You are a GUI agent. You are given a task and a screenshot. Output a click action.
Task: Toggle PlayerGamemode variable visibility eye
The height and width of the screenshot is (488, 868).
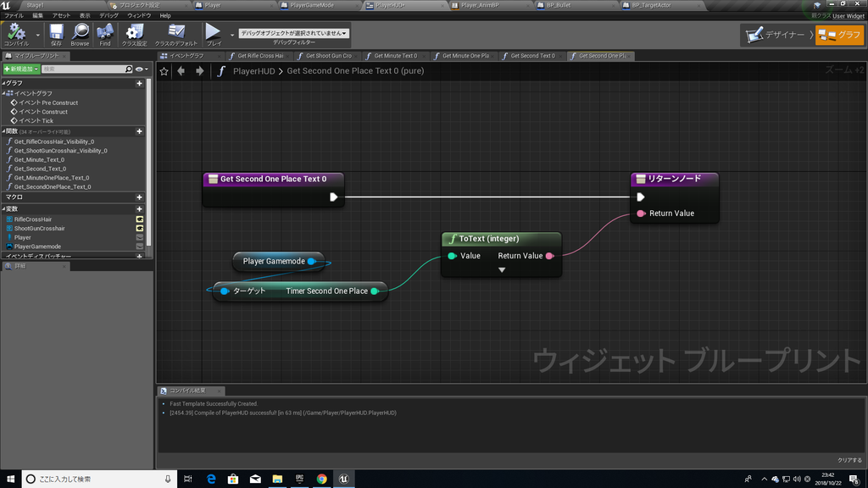tap(140, 247)
